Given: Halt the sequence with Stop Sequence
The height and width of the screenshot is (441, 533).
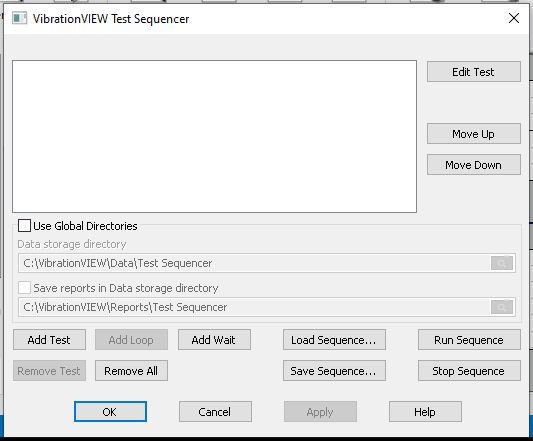Looking at the screenshot, I should click(469, 371).
